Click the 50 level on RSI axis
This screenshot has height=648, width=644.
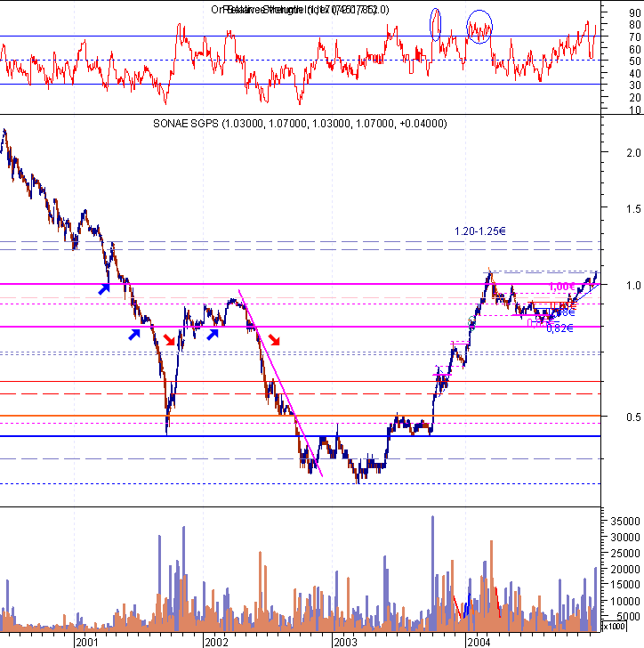[x=635, y=61]
